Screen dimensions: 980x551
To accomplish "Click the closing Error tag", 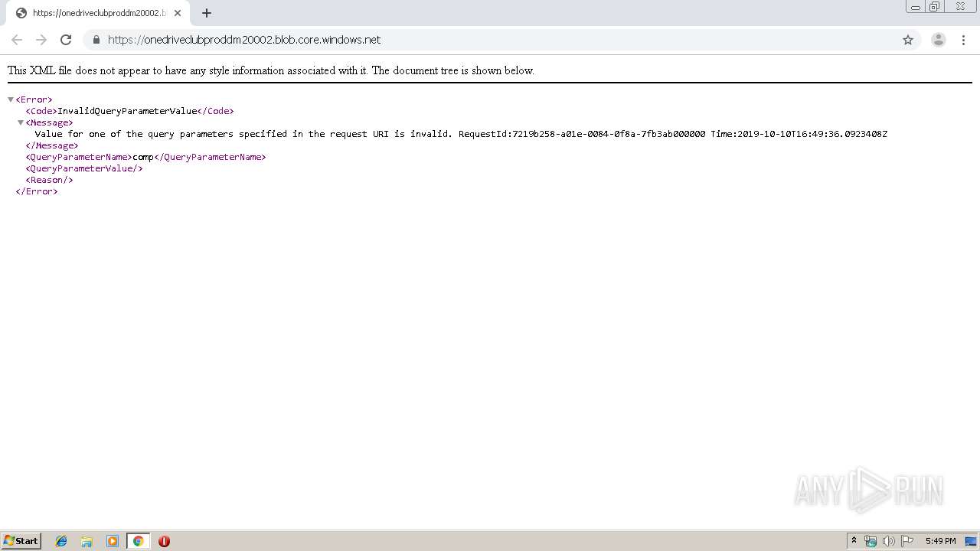I will pos(37,191).
